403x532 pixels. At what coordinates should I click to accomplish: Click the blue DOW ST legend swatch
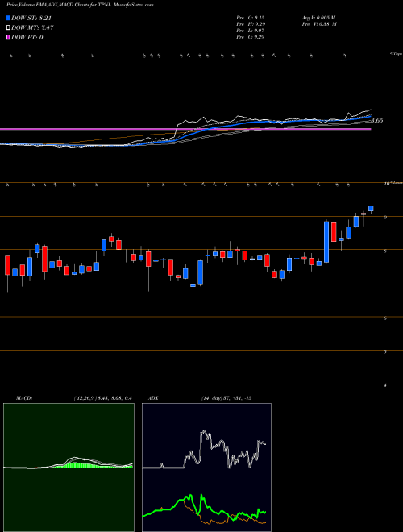[x=8, y=18]
